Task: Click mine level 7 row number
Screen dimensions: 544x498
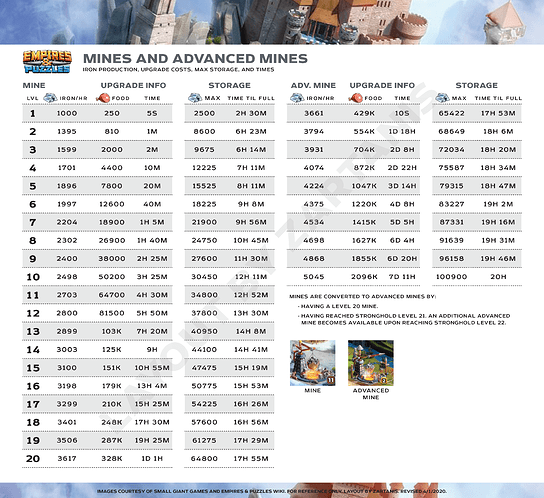Action: [33, 222]
